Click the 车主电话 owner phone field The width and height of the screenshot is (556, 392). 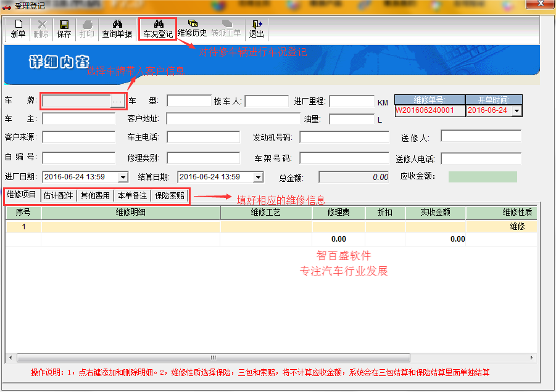tap(204, 137)
